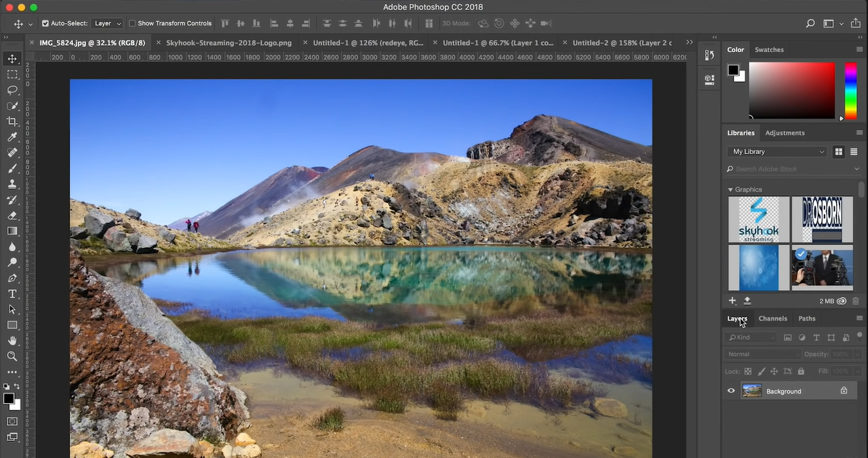Open the Normal blend mode dropdown
The width and height of the screenshot is (868, 458).
tap(762, 354)
